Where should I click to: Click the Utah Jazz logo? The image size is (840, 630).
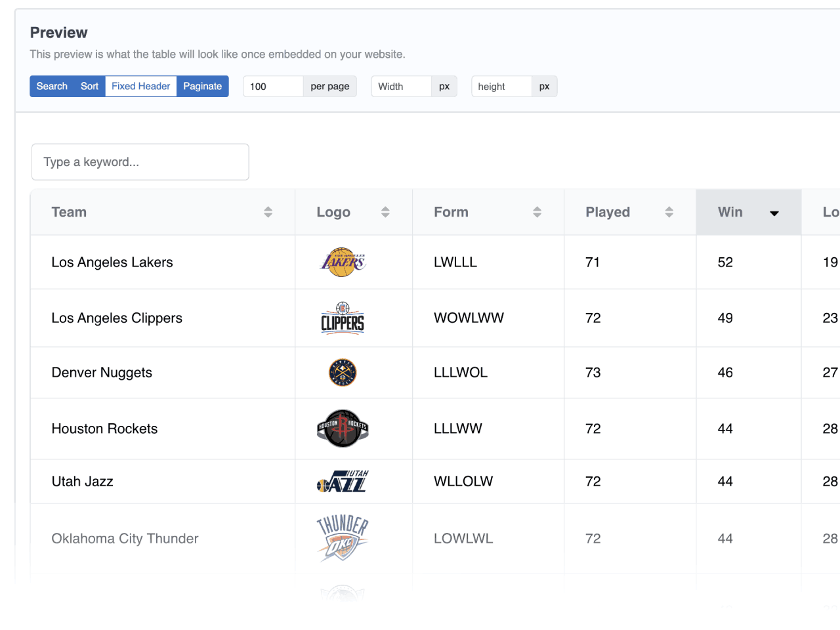point(343,482)
